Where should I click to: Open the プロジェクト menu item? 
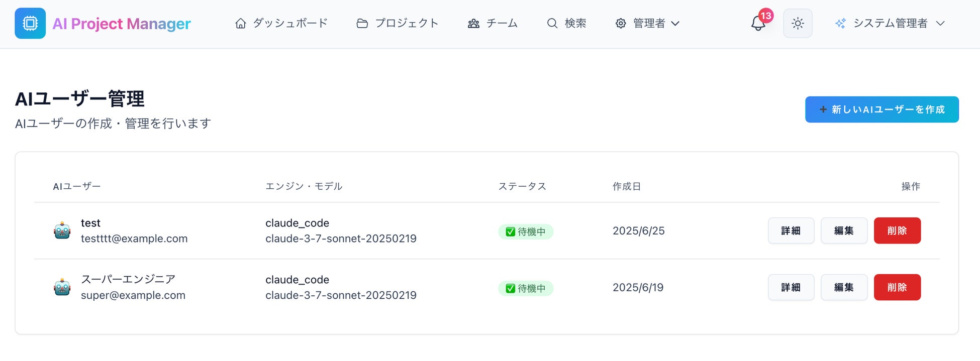coord(407,24)
